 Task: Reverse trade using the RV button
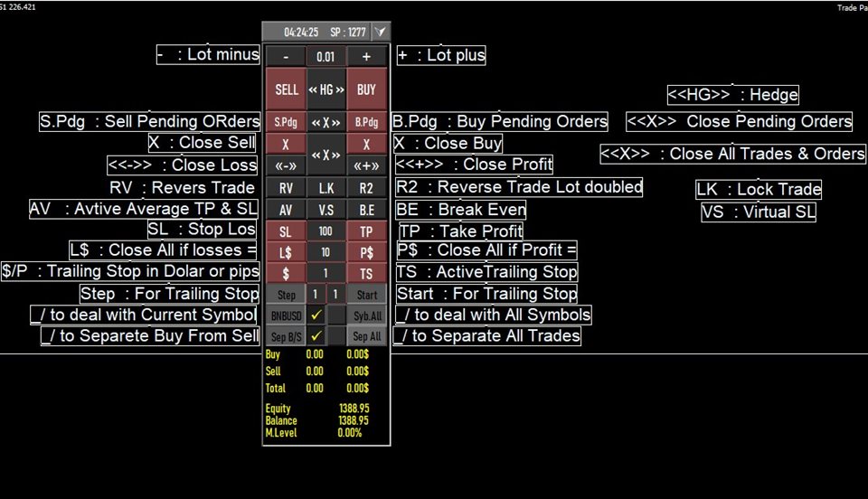(287, 188)
